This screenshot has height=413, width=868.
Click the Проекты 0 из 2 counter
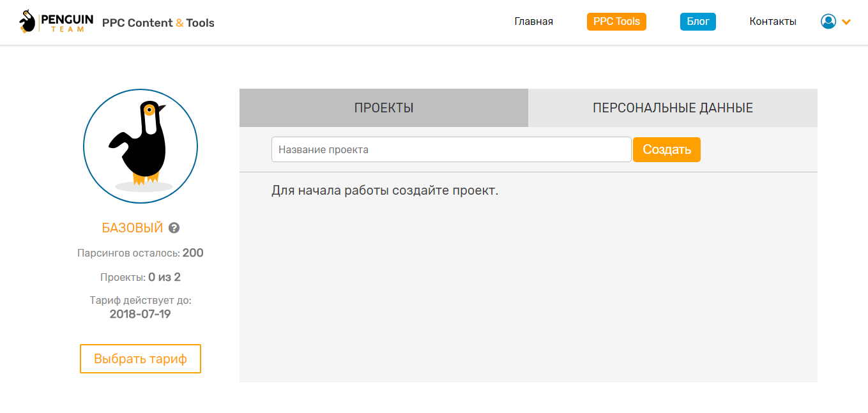tap(140, 276)
